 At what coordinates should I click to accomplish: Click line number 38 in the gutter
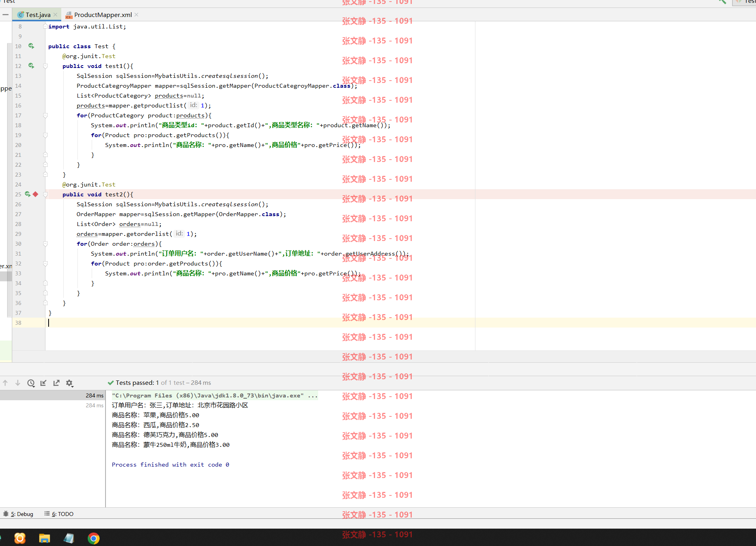coord(18,323)
